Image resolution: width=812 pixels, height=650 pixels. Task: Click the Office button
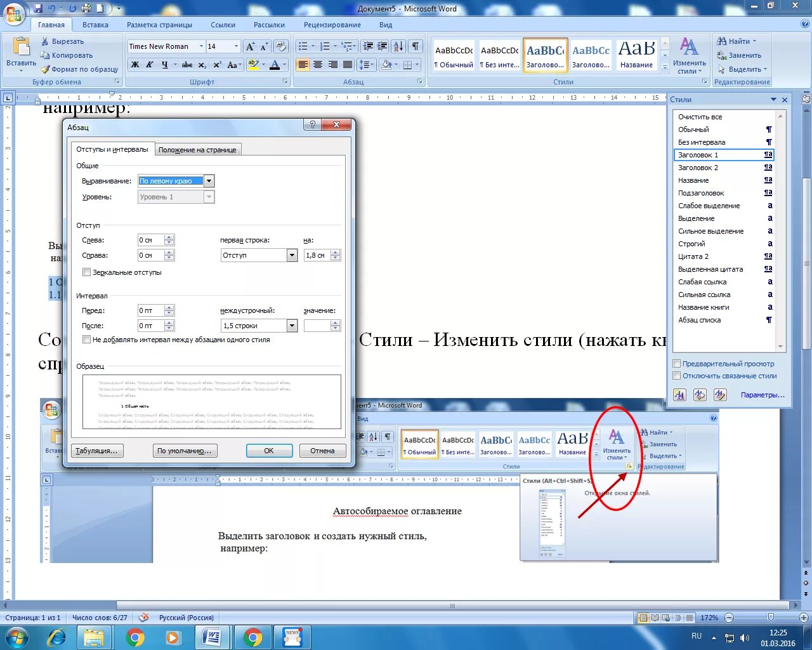click(14, 13)
